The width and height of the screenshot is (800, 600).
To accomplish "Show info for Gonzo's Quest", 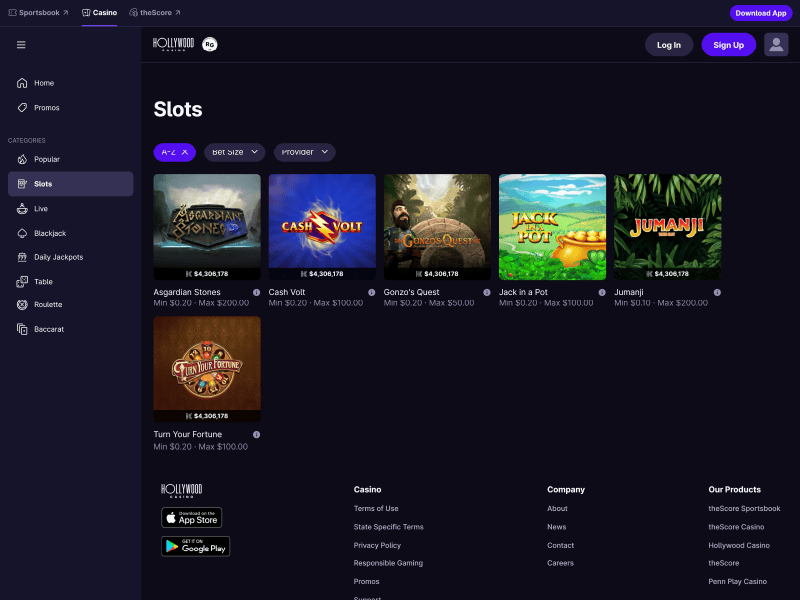I will point(487,292).
